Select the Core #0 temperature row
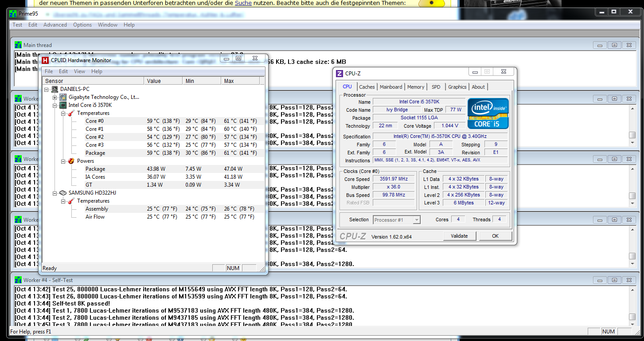This screenshot has height=341, width=644. point(154,121)
